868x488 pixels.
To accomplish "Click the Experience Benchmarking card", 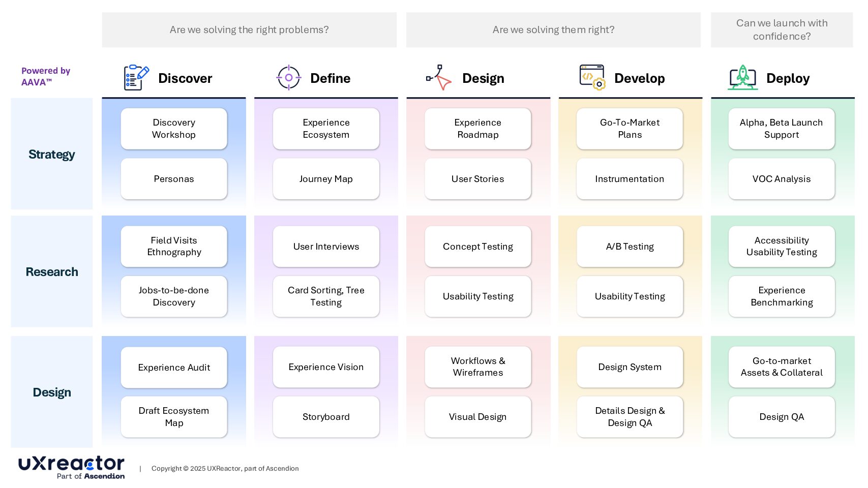I will [782, 296].
